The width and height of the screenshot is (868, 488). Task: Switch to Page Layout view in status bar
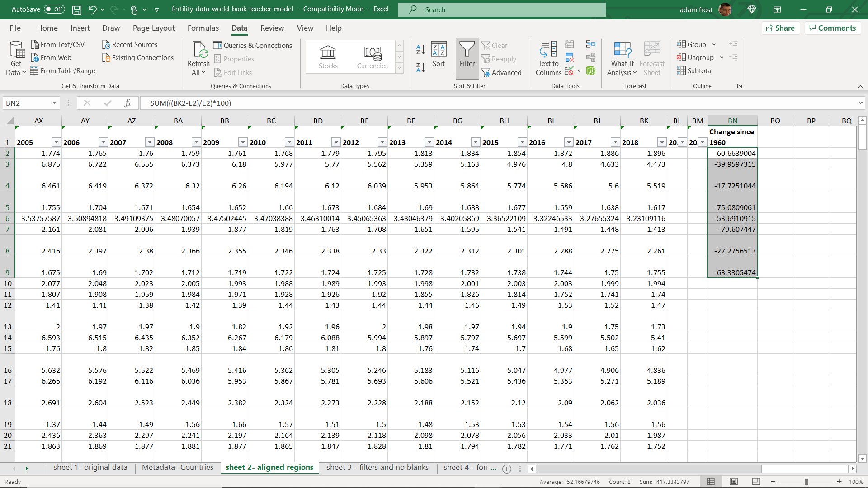734,482
